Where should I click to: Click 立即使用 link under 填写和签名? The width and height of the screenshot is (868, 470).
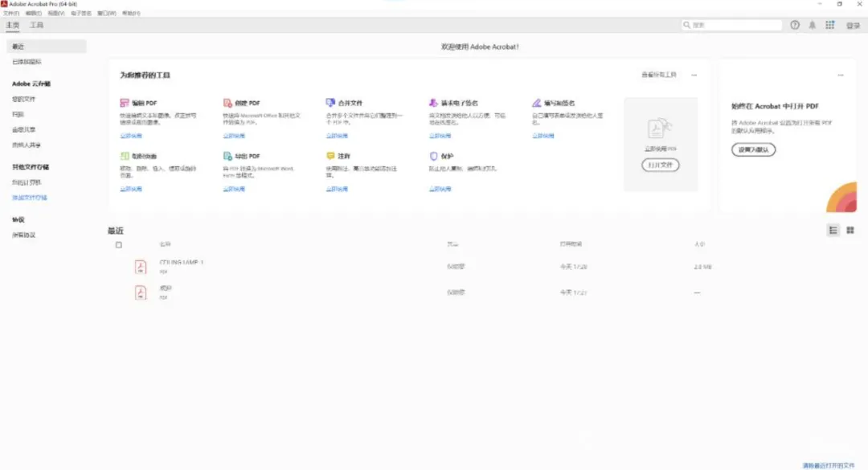(543, 136)
